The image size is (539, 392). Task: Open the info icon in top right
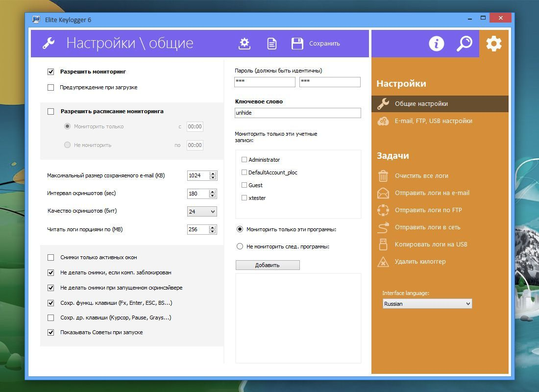click(x=437, y=44)
